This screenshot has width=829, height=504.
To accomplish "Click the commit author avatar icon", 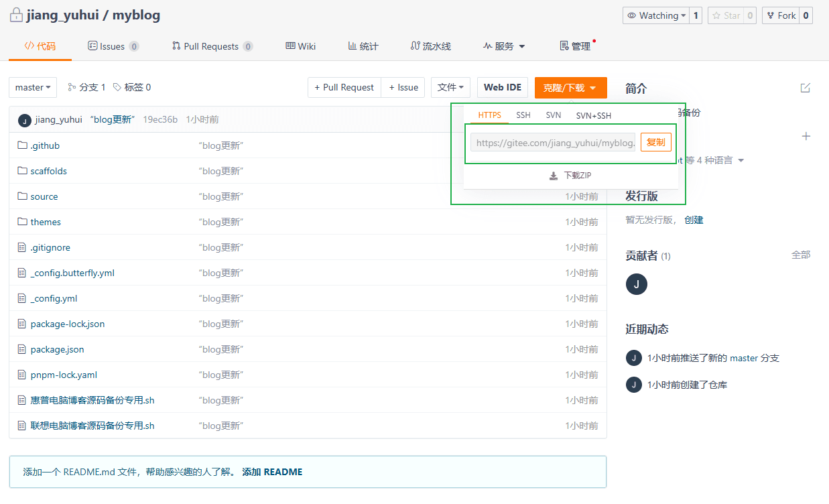I will [x=25, y=120].
